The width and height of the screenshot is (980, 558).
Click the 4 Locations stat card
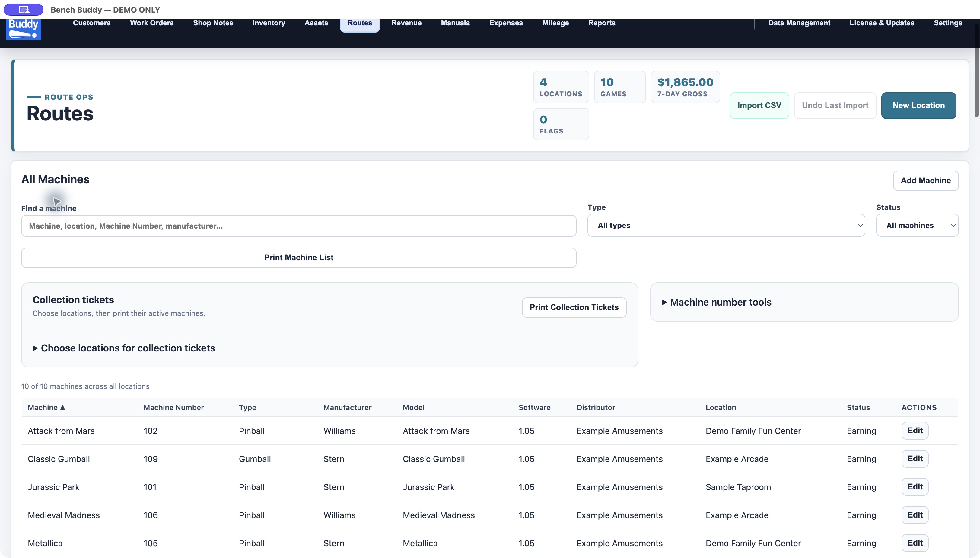click(x=561, y=87)
